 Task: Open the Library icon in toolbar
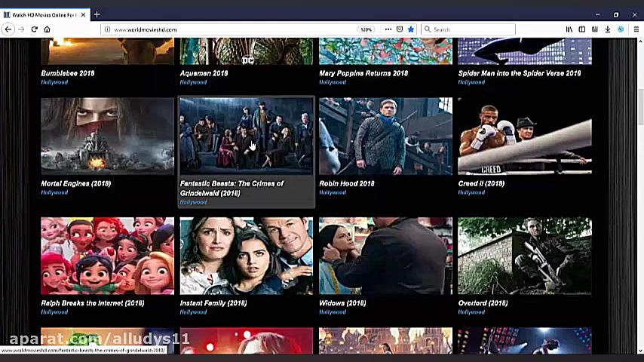[569, 29]
